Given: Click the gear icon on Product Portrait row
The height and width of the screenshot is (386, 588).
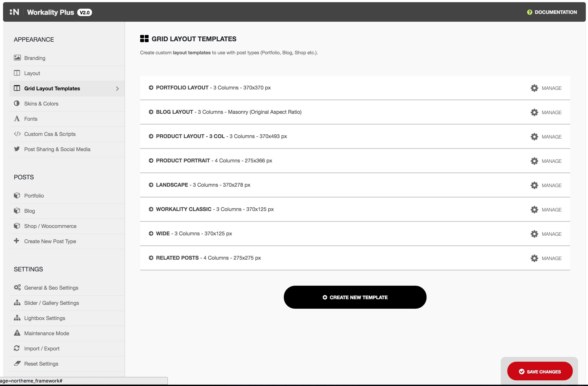Looking at the screenshot, I should pyautogui.click(x=534, y=161).
